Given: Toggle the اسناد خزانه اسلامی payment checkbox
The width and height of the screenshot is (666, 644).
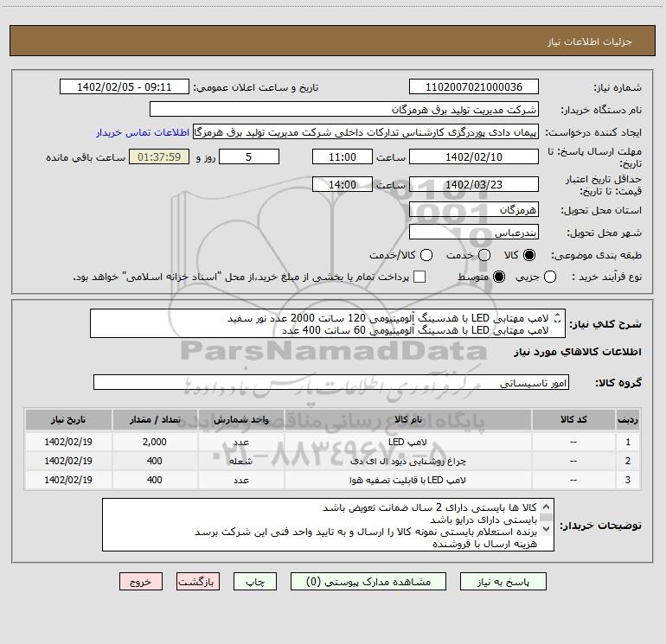Looking at the screenshot, I should click(x=419, y=277).
